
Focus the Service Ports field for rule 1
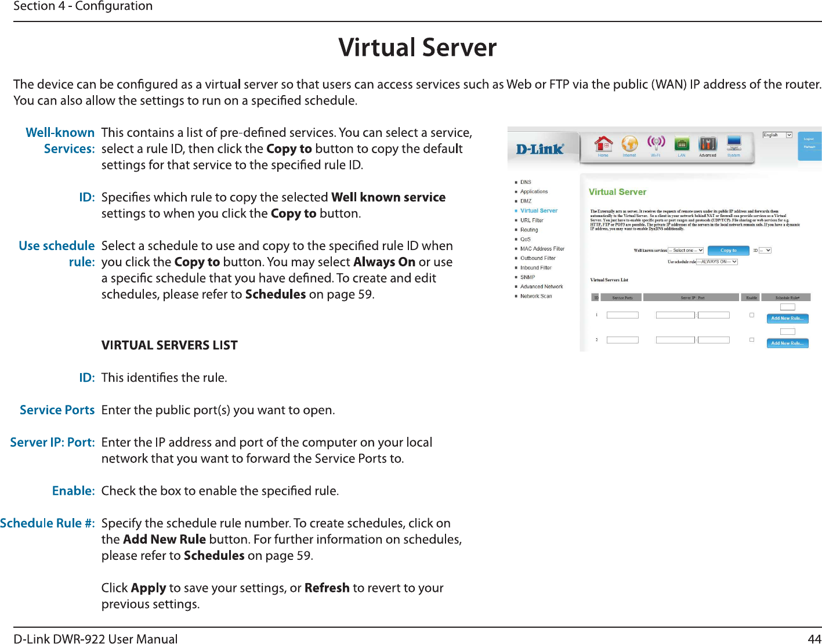click(622, 315)
